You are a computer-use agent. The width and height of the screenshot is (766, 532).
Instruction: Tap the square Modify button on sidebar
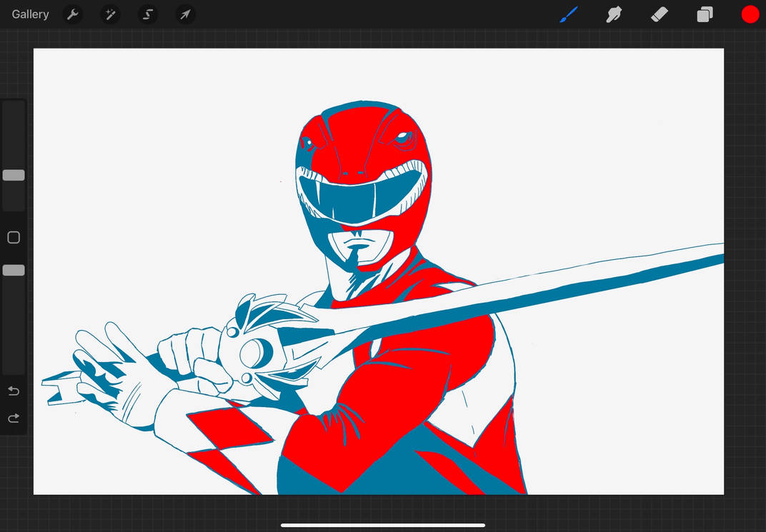tap(14, 238)
